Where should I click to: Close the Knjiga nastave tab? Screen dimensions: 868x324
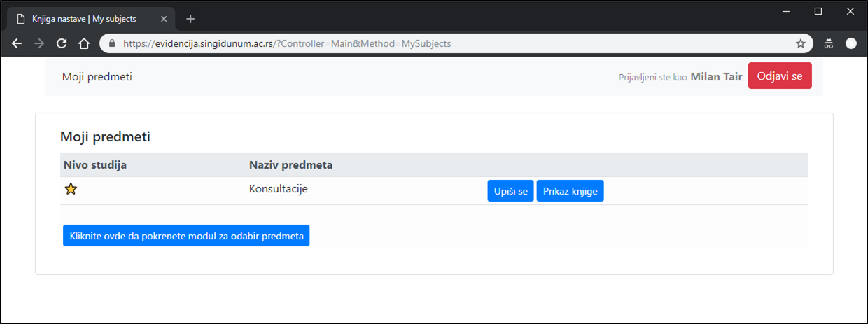164,19
